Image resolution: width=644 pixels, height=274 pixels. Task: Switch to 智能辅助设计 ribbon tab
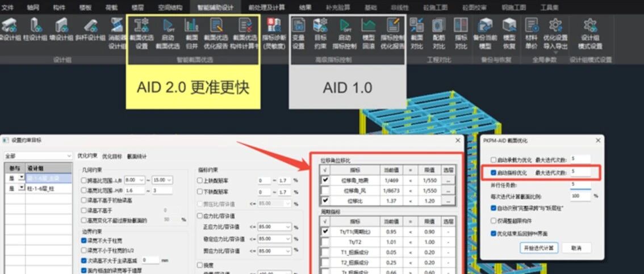(215, 7)
